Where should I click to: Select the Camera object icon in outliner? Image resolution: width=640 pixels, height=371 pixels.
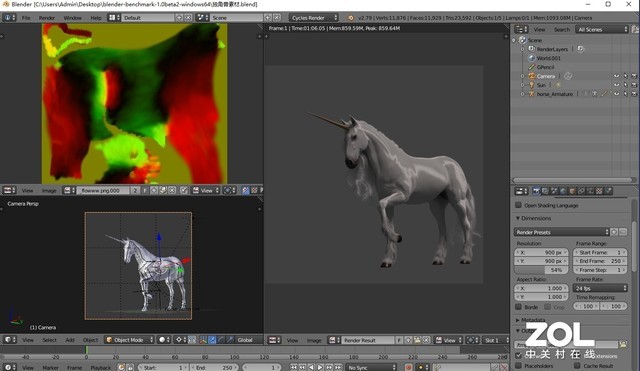point(531,76)
